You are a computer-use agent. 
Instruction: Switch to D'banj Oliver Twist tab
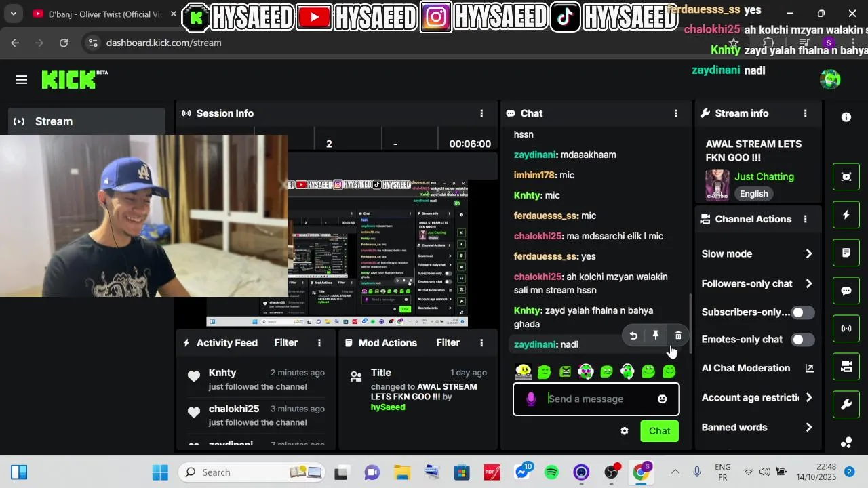pyautogui.click(x=102, y=14)
